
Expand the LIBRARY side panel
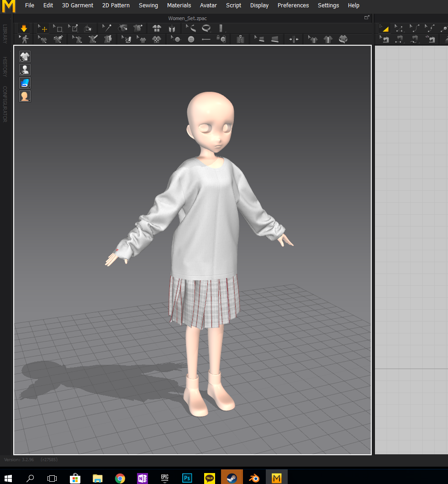(x=5, y=34)
